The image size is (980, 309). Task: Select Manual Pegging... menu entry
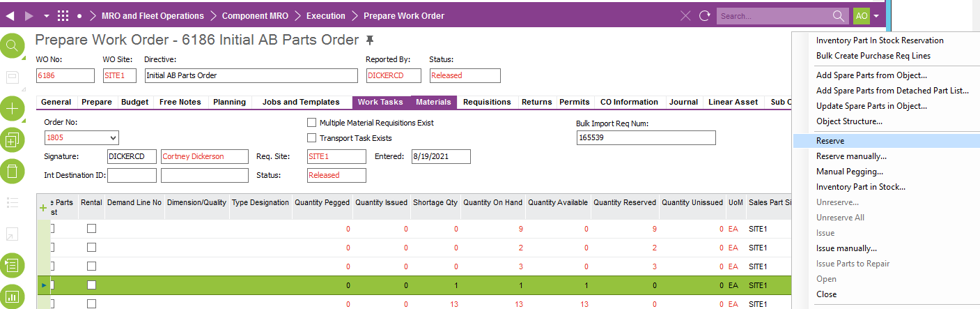click(850, 172)
